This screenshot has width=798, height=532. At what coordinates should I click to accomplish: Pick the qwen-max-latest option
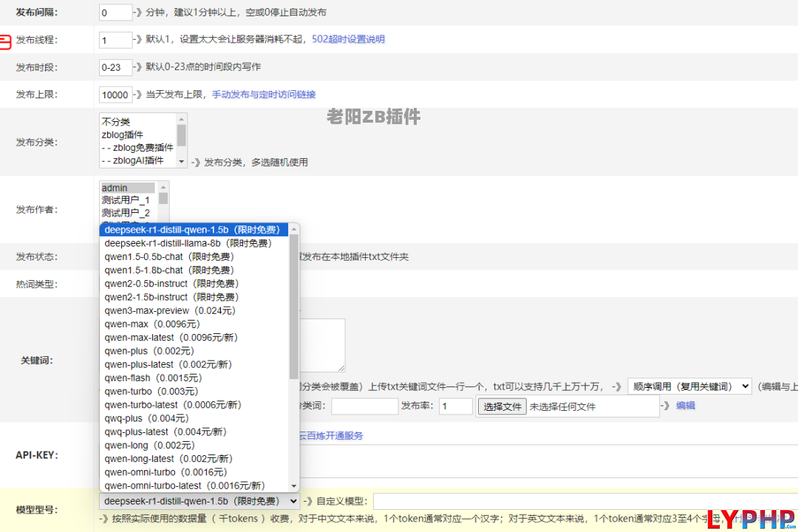194,338
